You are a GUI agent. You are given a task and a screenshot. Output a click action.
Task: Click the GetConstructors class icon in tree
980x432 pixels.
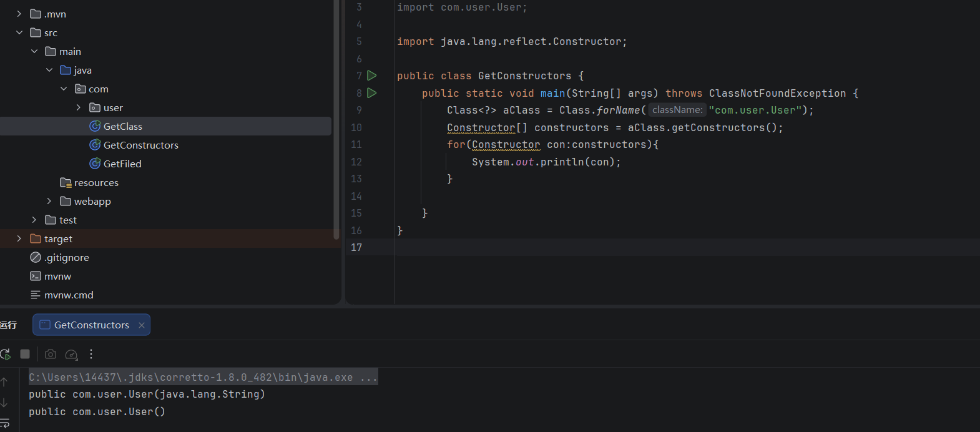pyautogui.click(x=95, y=145)
